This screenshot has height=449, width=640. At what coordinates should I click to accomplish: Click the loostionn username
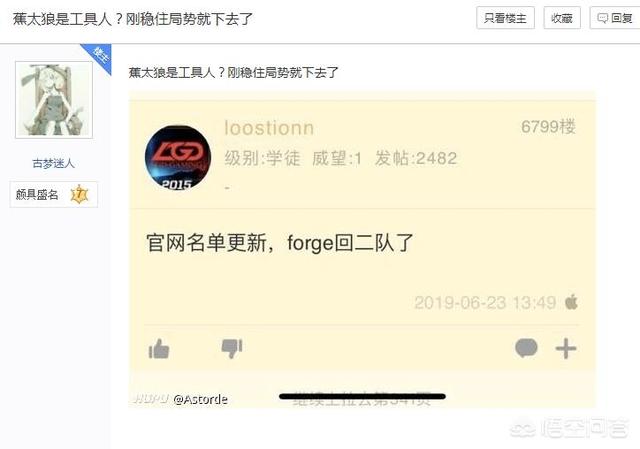pos(269,128)
